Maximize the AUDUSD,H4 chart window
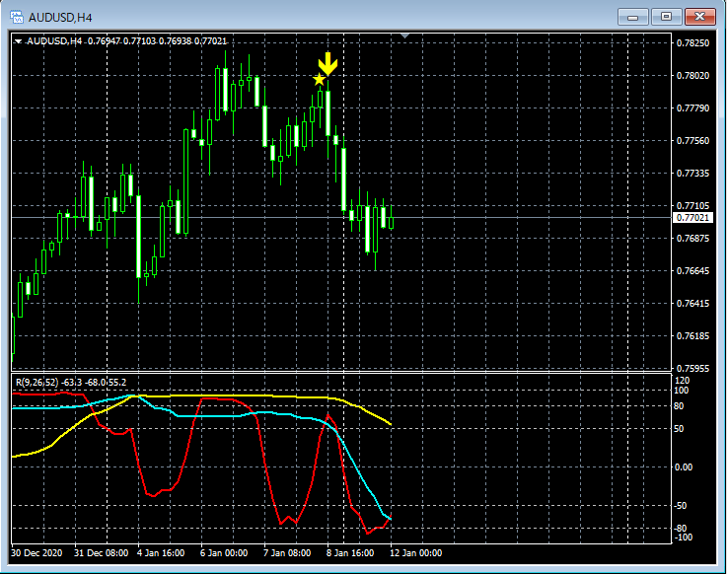This screenshot has height=574, width=728. tap(667, 17)
